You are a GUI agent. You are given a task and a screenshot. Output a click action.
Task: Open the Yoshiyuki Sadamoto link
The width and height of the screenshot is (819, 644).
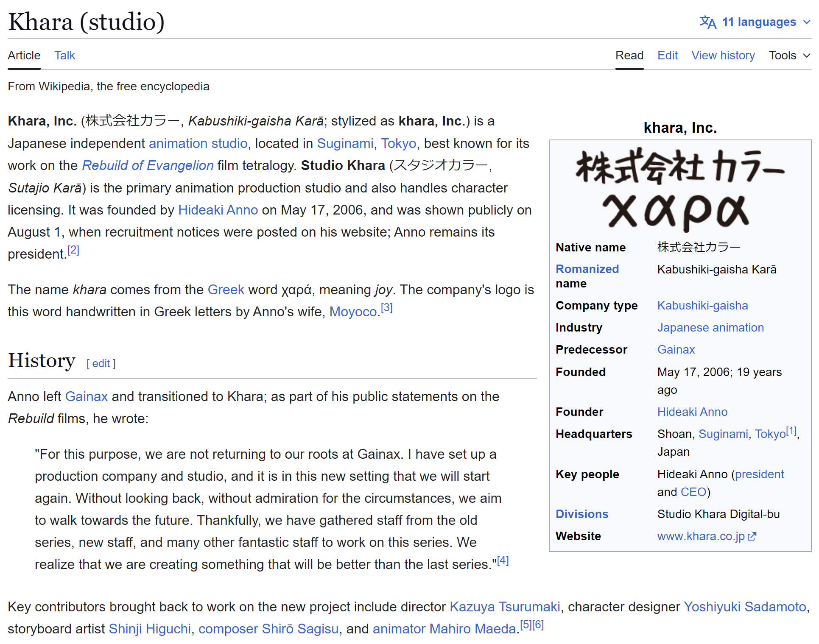(744, 607)
